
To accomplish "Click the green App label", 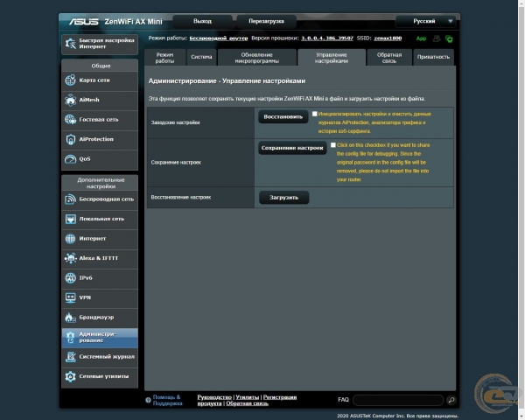I will pyautogui.click(x=421, y=38).
